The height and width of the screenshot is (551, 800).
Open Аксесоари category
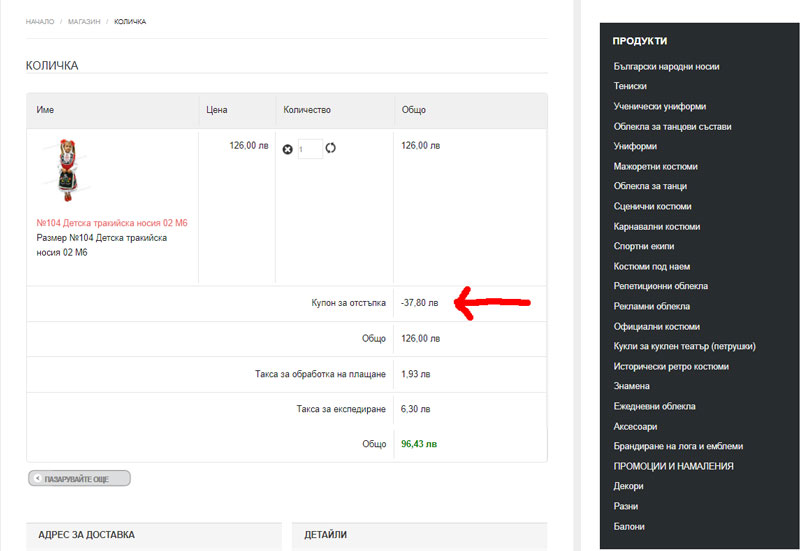click(x=635, y=427)
